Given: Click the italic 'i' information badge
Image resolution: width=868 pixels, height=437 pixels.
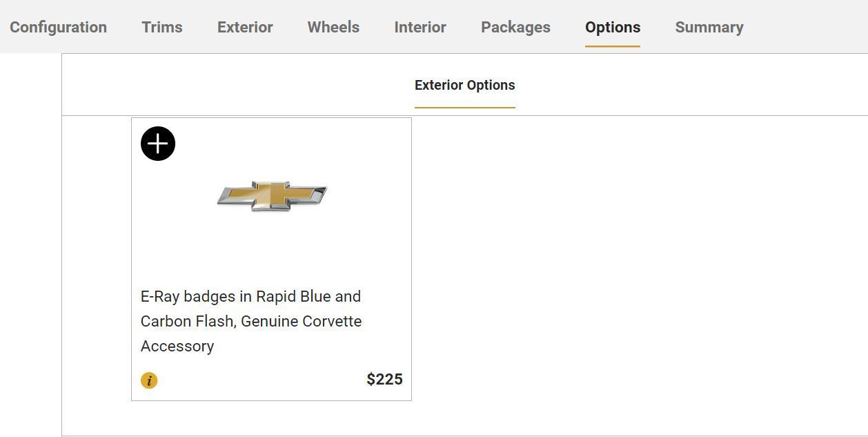Looking at the screenshot, I should 149,379.
